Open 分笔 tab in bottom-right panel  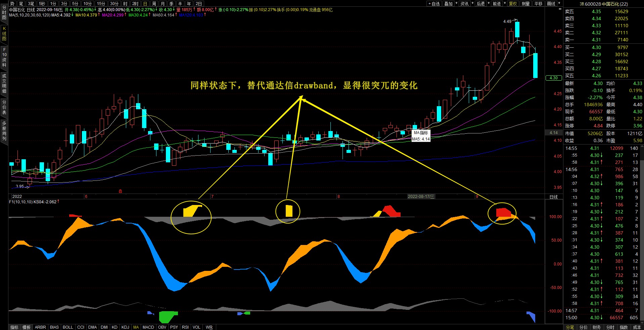[x=570, y=327]
